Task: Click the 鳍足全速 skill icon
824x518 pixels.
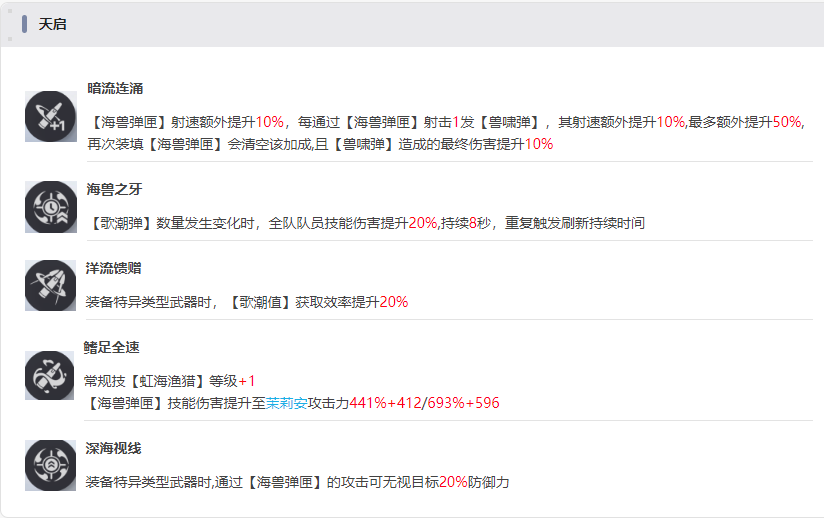Action: point(49,375)
